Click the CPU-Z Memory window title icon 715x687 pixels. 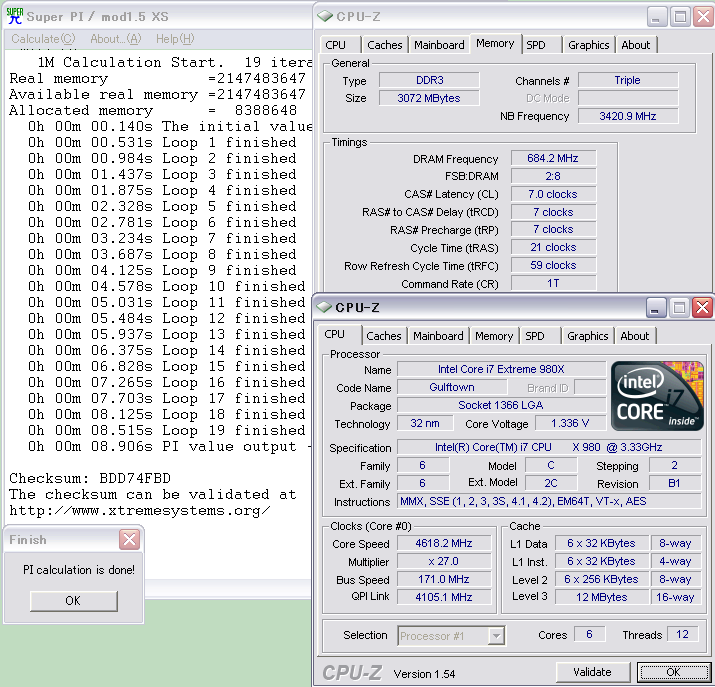[325, 16]
